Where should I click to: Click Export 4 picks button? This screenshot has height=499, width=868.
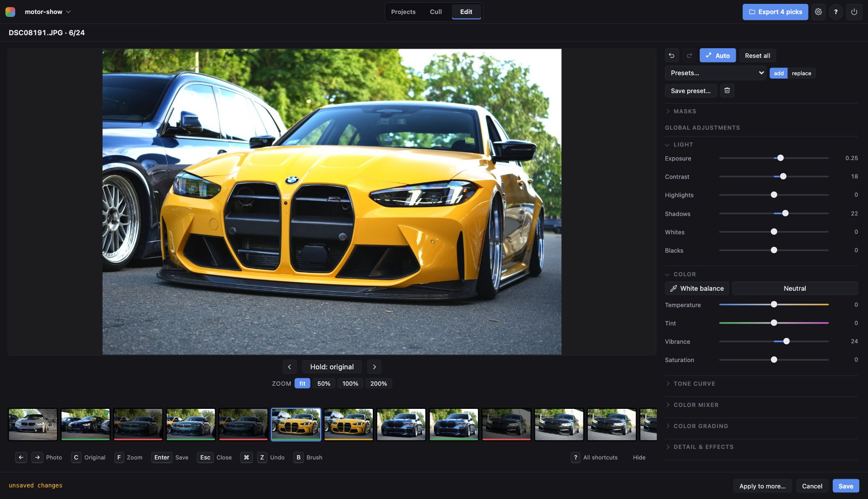pos(775,12)
